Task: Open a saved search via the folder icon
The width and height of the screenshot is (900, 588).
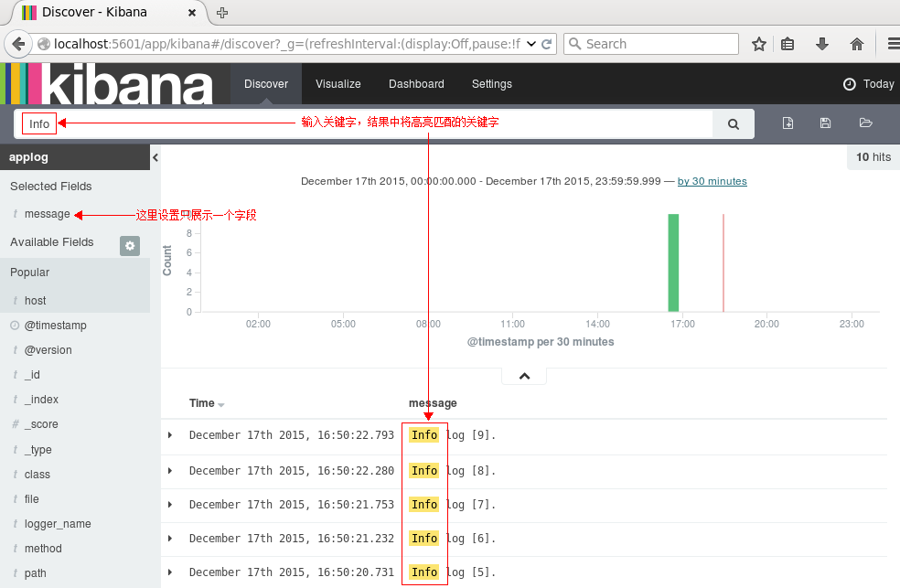Action: pos(865,123)
